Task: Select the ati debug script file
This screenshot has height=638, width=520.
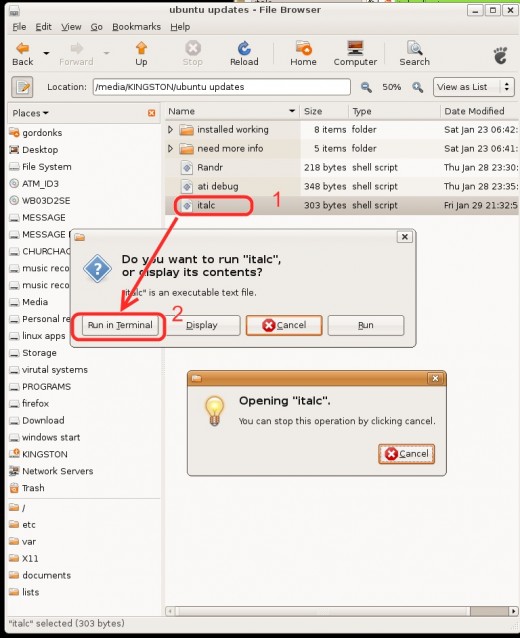Action: [x=218, y=186]
